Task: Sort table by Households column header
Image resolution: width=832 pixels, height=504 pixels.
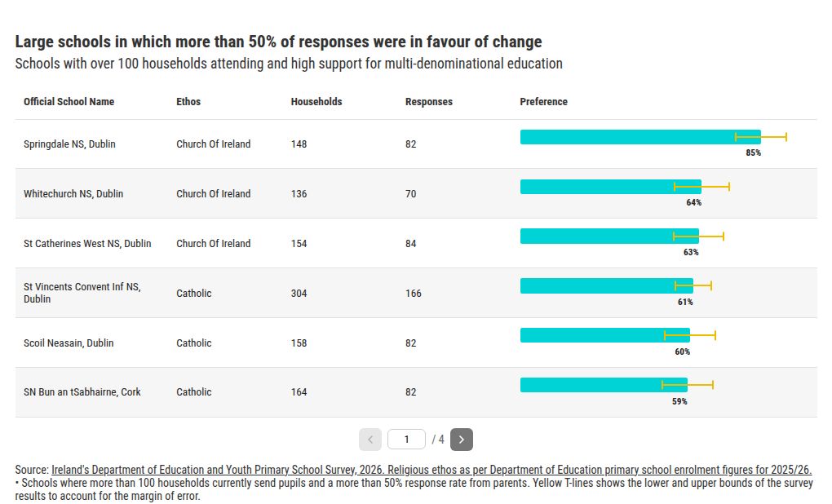Action: (x=316, y=101)
